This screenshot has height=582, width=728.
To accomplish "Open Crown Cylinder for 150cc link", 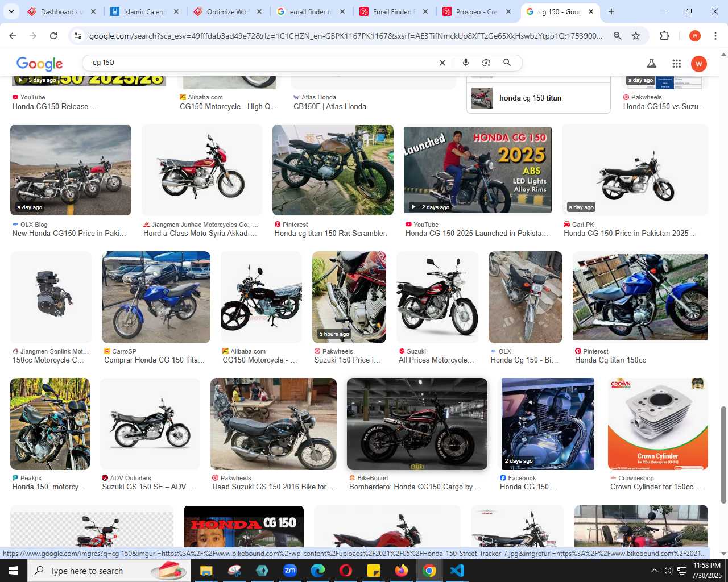I will (x=656, y=487).
